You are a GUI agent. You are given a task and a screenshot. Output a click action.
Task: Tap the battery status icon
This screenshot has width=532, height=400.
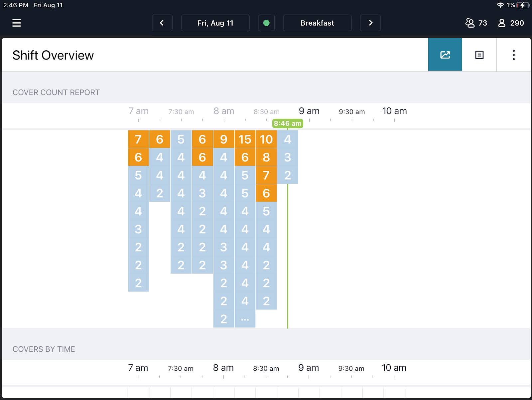tap(523, 5)
